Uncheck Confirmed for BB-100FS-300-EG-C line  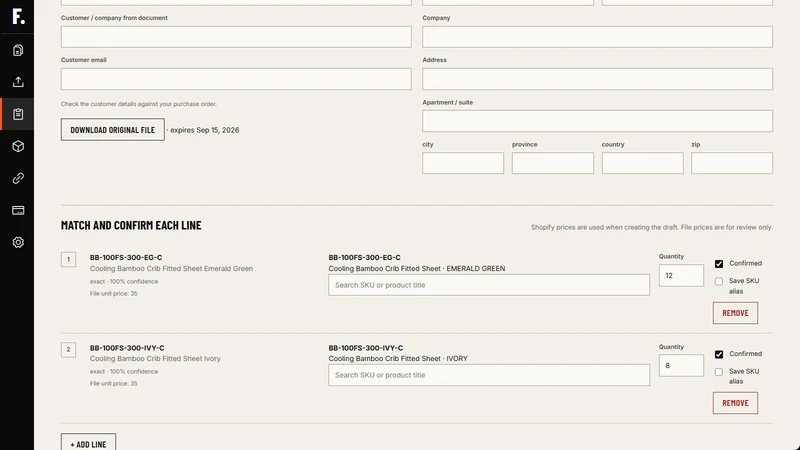pos(719,264)
